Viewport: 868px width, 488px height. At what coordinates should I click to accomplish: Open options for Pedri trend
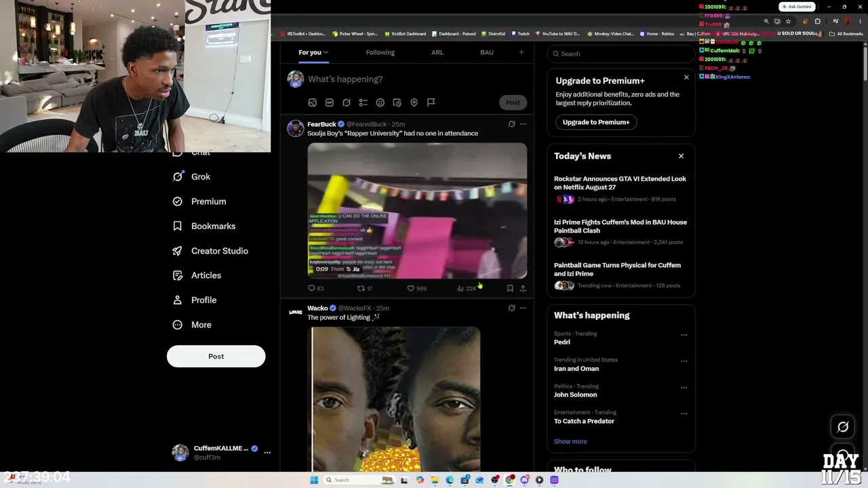(x=684, y=335)
